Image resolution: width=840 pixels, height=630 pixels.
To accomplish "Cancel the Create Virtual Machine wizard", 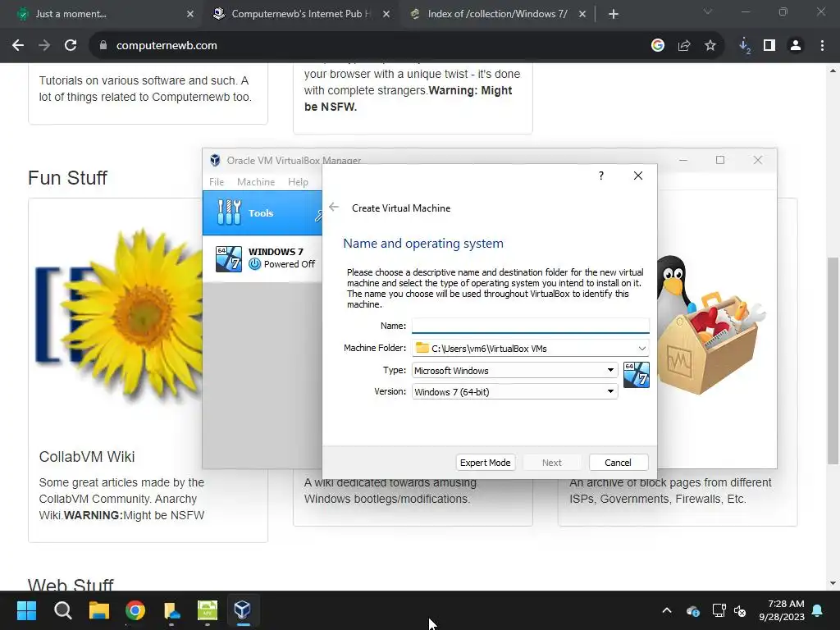I will click(618, 463).
